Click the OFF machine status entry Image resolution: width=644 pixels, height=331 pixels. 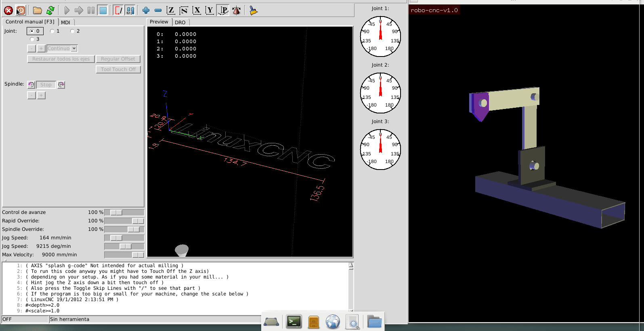click(x=25, y=319)
